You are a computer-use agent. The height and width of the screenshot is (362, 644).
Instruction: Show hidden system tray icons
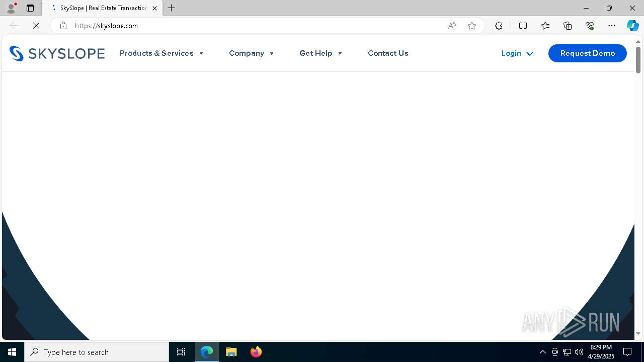pyautogui.click(x=543, y=352)
